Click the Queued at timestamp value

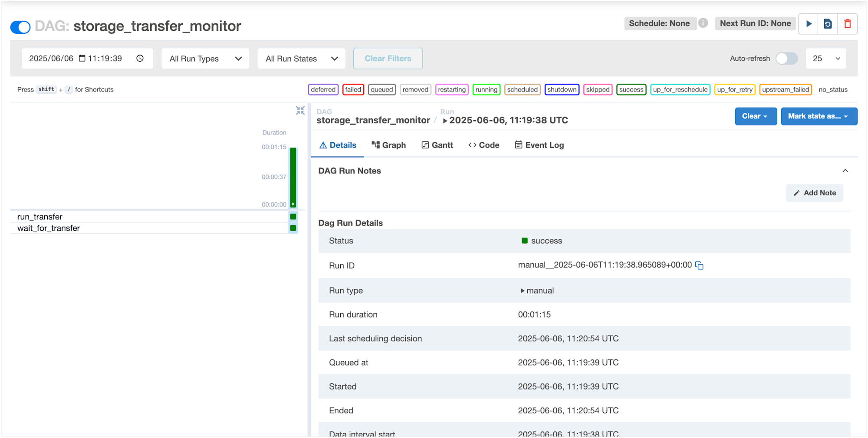(x=568, y=363)
